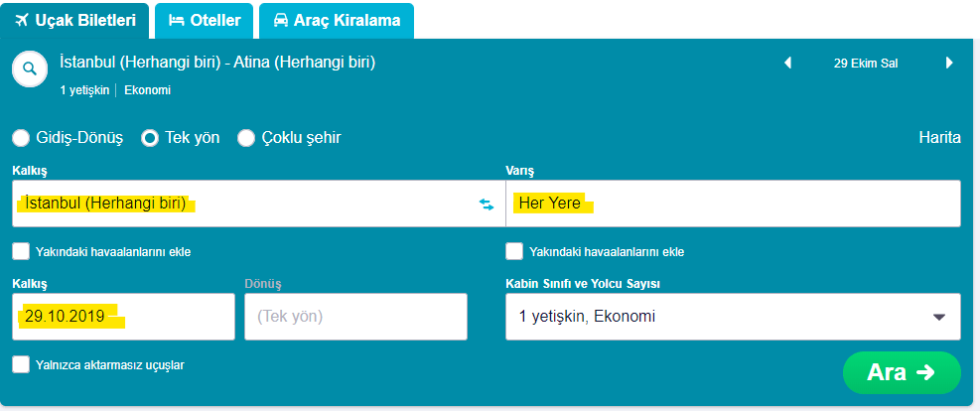Select Çoklu şehir trip type
This screenshot has width=980, height=411.
pos(246,138)
